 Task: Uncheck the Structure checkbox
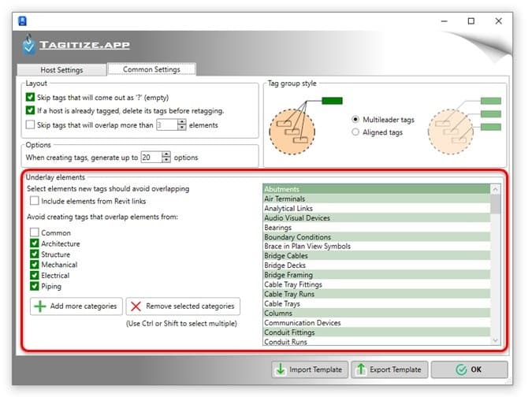click(x=34, y=254)
